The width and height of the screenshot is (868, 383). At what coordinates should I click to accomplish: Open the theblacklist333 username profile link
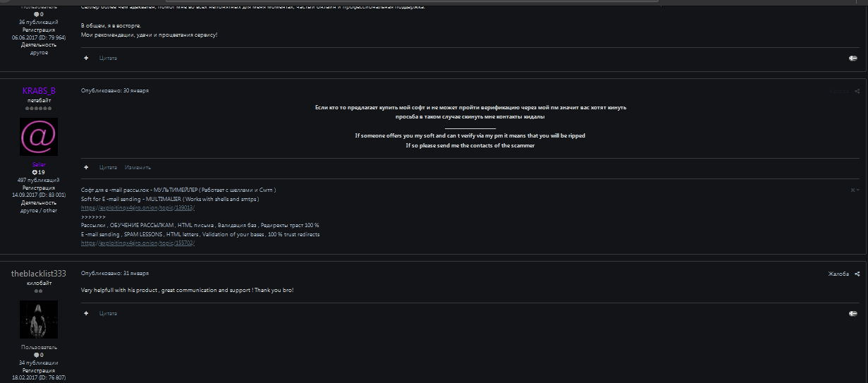[x=39, y=274]
